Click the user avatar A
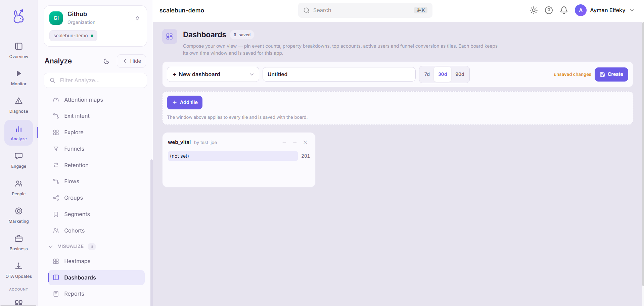644x306 pixels. click(581, 10)
